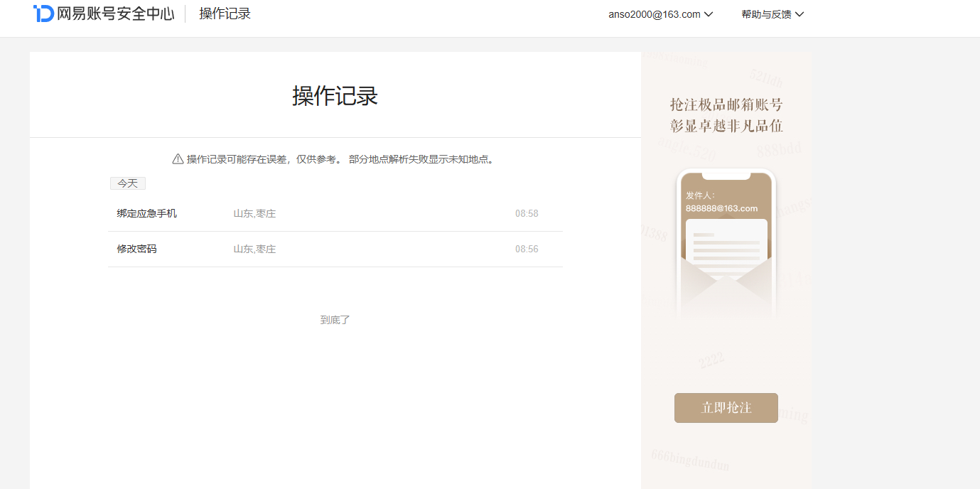Click the NetEase ID logo icon

(43, 14)
